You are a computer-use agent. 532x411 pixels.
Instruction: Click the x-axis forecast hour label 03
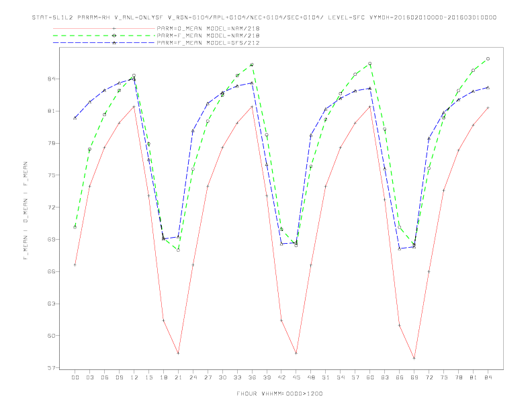(x=89, y=377)
